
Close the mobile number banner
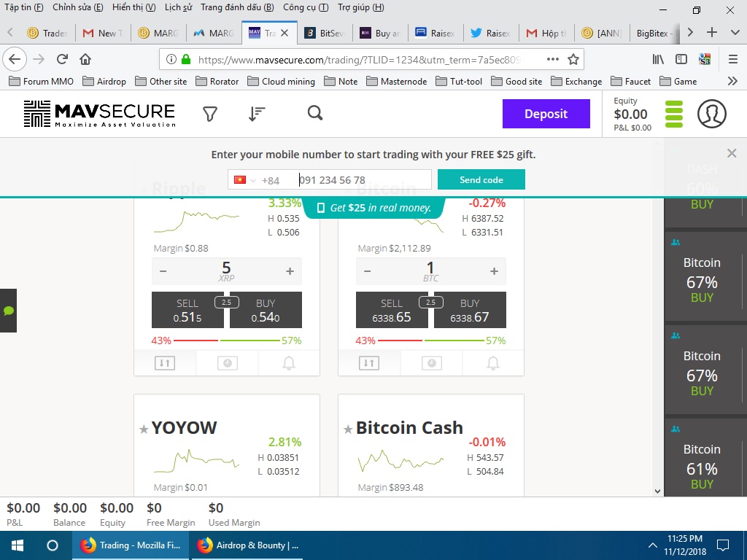[732, 153]
